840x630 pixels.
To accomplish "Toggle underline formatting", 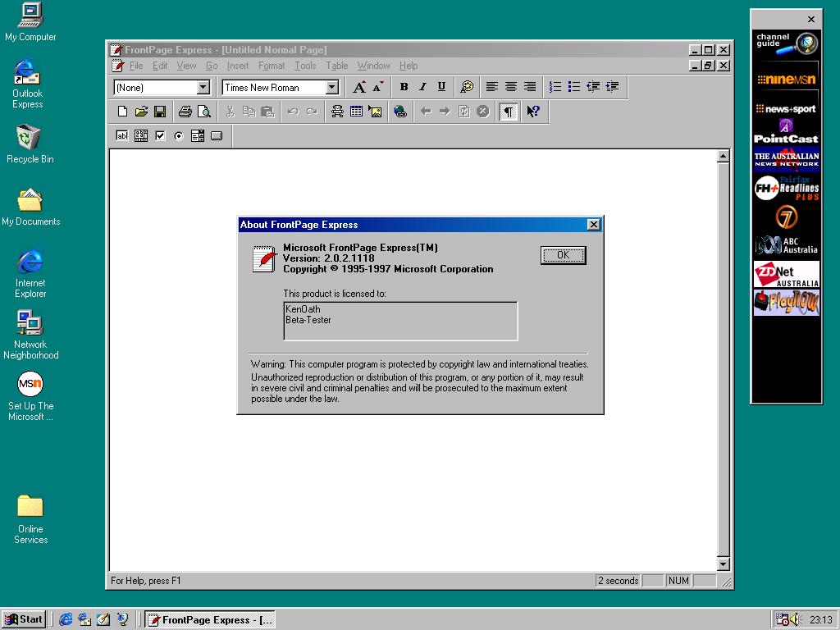I will click(441, 87).
